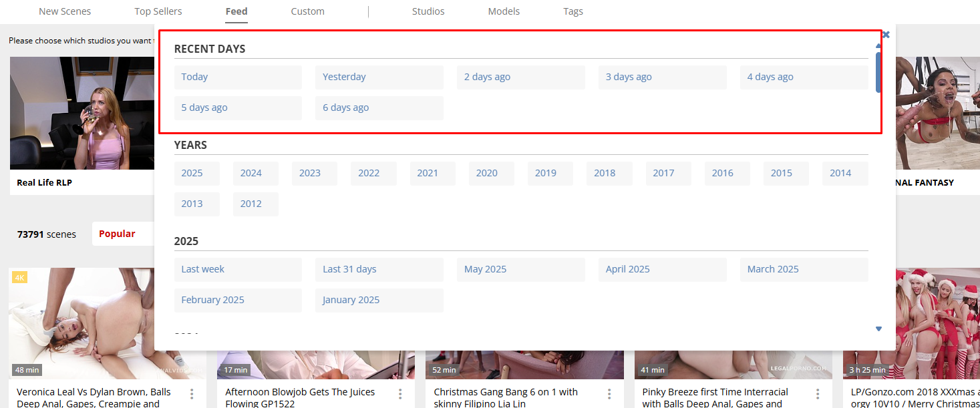Select year 2023 filter
Image resolution: width=980 pixels, height=408 pixels.
[x=314, y=173]
